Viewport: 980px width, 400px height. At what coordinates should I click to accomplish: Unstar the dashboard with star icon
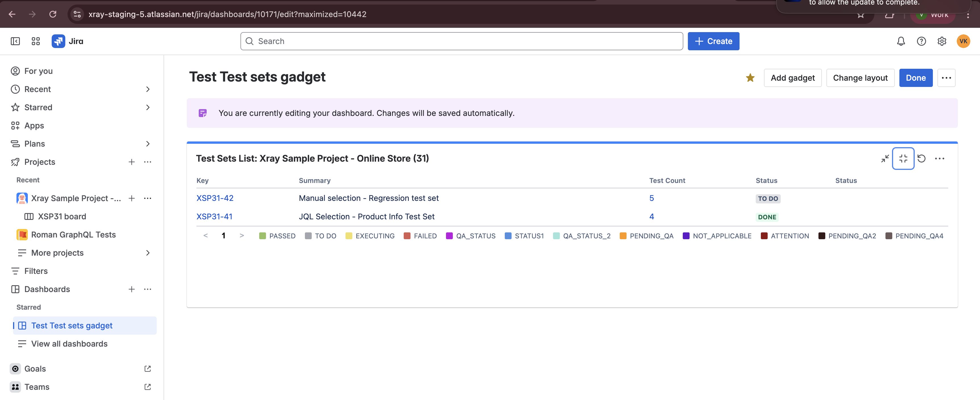[x=750, y=78]
